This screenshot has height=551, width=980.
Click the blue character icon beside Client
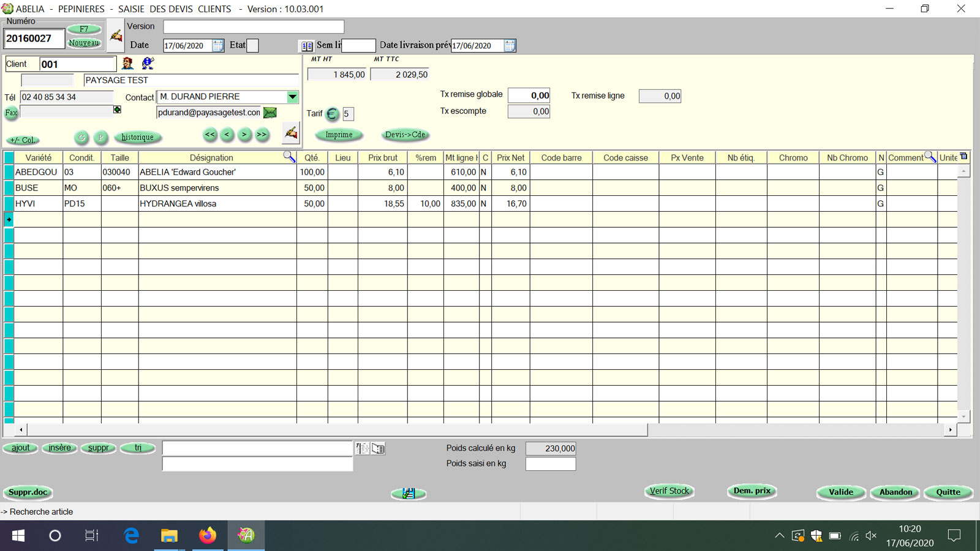click(148, 63)
